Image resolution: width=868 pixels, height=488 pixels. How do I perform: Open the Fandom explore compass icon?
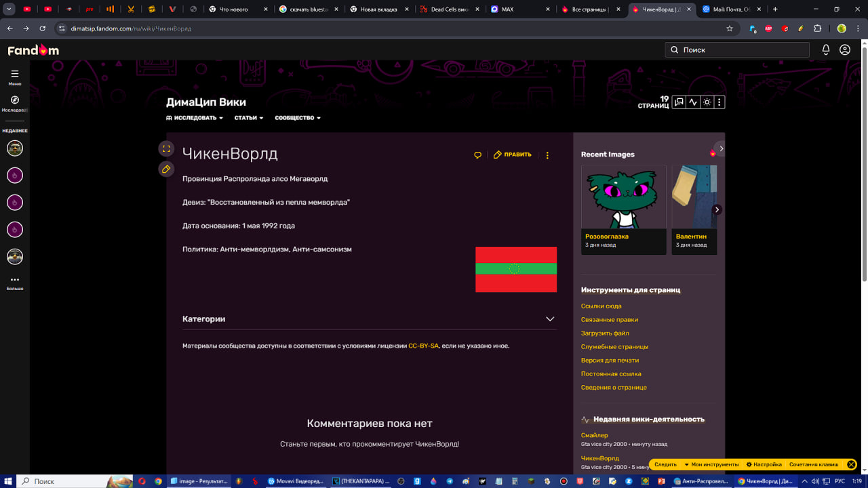tap(15, 100)
